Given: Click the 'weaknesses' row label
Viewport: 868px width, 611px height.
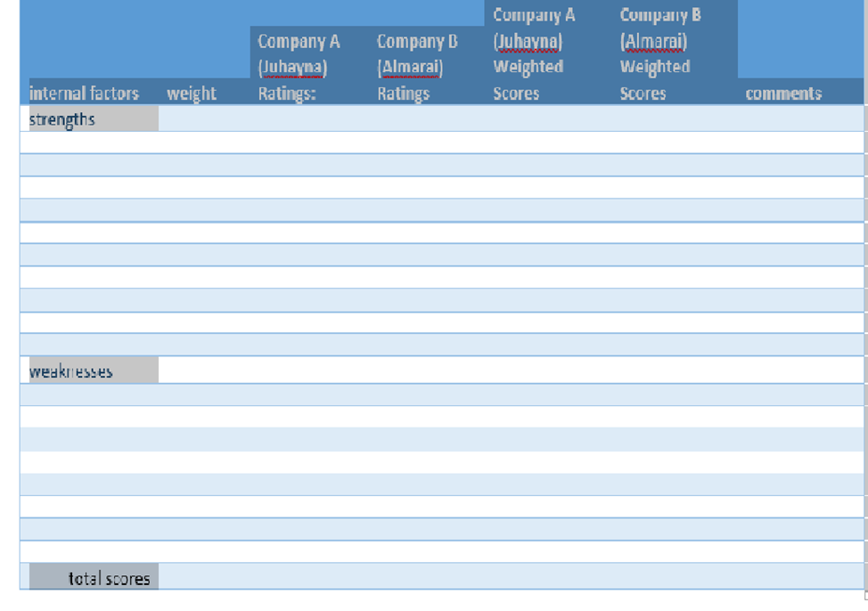Looking at the screenshot, I should (x=71, y=371).
